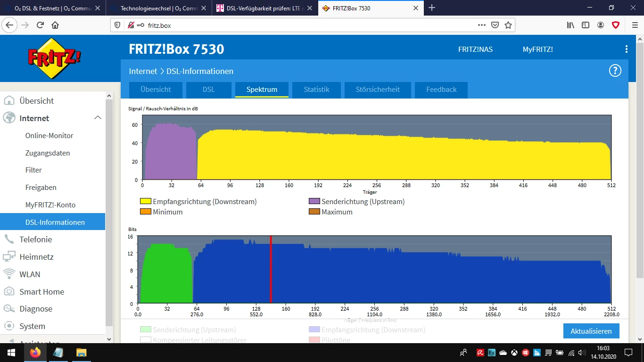Open the Firefox account icon
Image resolution: width=644 pixels, height=362 pixels.
(601, 25)
